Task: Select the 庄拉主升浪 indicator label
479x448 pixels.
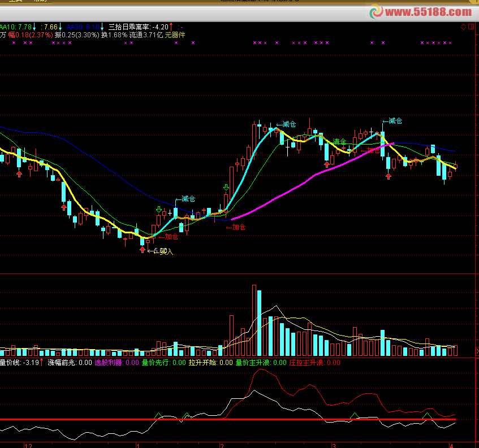Action: pyautogui.click(x=307, y=363)
